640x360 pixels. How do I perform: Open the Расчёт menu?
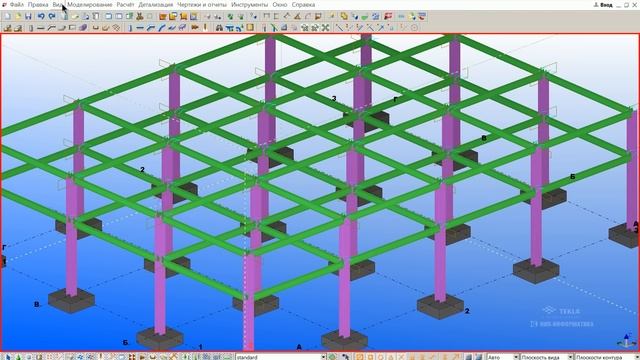125,5
